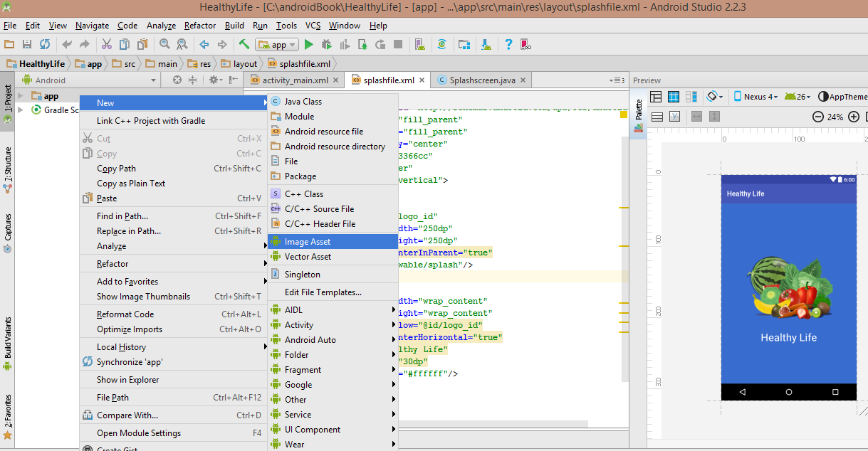Zoom out the layout preview
Image resolution: width=868 pixels, height=451 pixels.
[818, 117]
